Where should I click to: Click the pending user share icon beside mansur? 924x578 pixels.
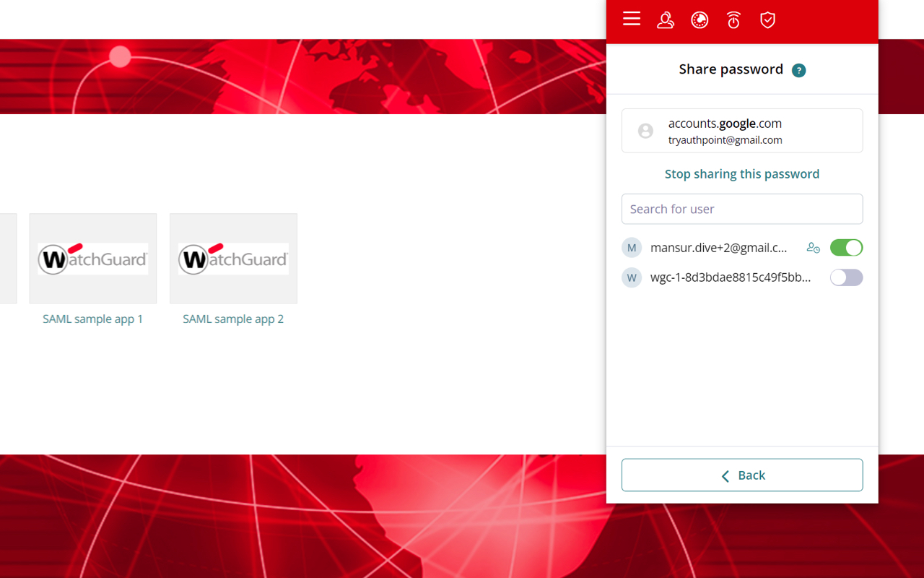[x=813, y=247]
